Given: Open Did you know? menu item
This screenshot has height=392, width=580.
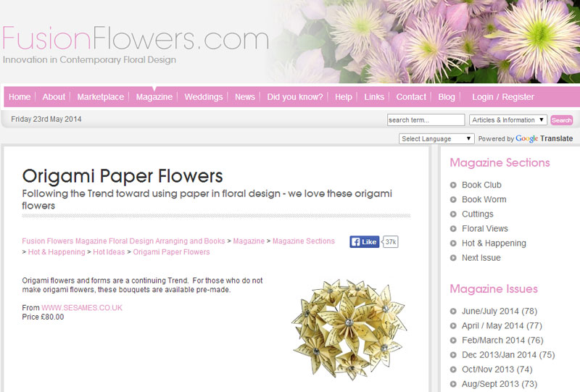Looking at the screenshot, I should tap(295, 97).
